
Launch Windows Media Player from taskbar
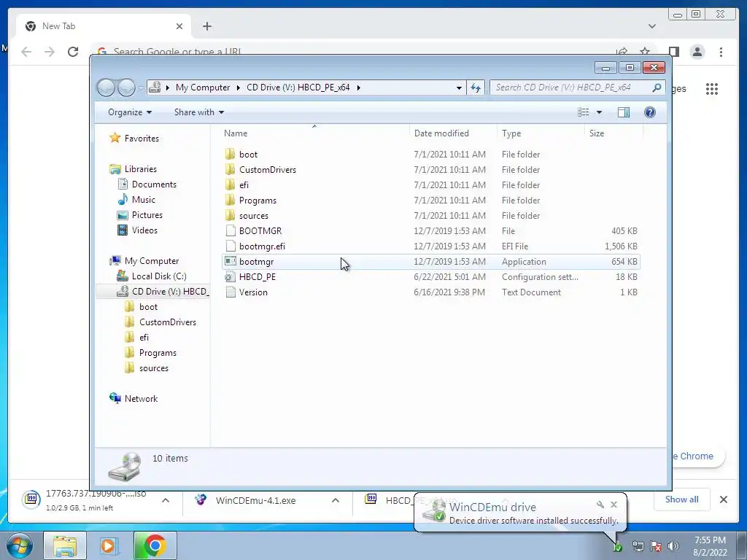pyautogui.click(x=109, y=545)
